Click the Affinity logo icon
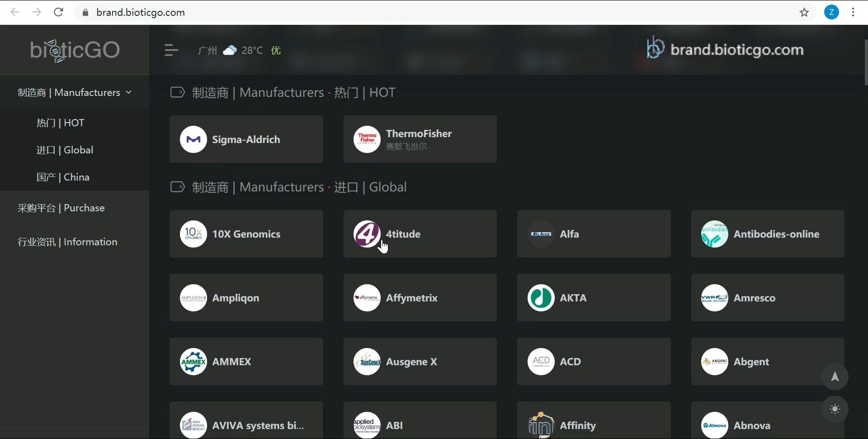 (541, 425)
